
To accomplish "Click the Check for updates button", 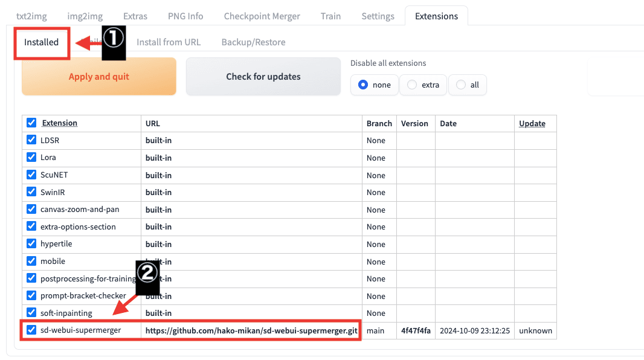I will coord(263,76).
